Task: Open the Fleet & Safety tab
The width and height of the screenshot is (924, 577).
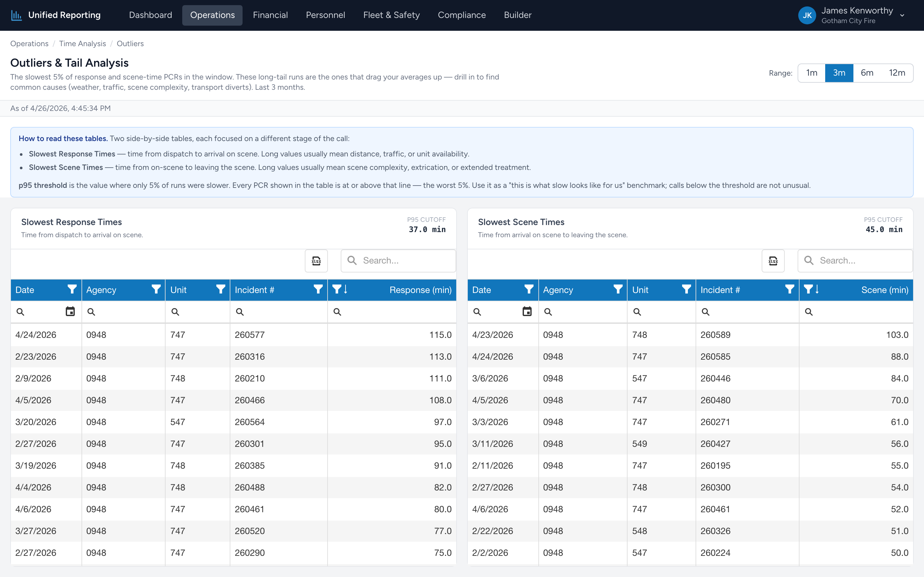Action: pos(391,15)
